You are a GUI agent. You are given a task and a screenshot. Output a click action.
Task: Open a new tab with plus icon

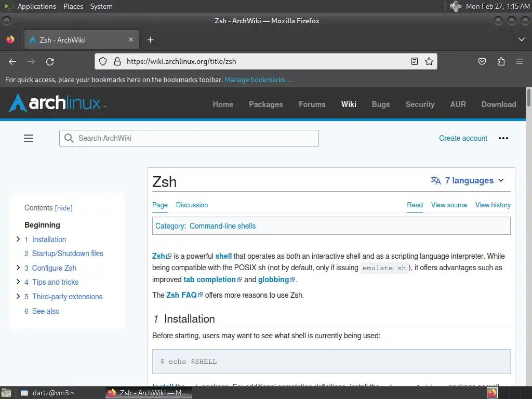pos(150,40)
